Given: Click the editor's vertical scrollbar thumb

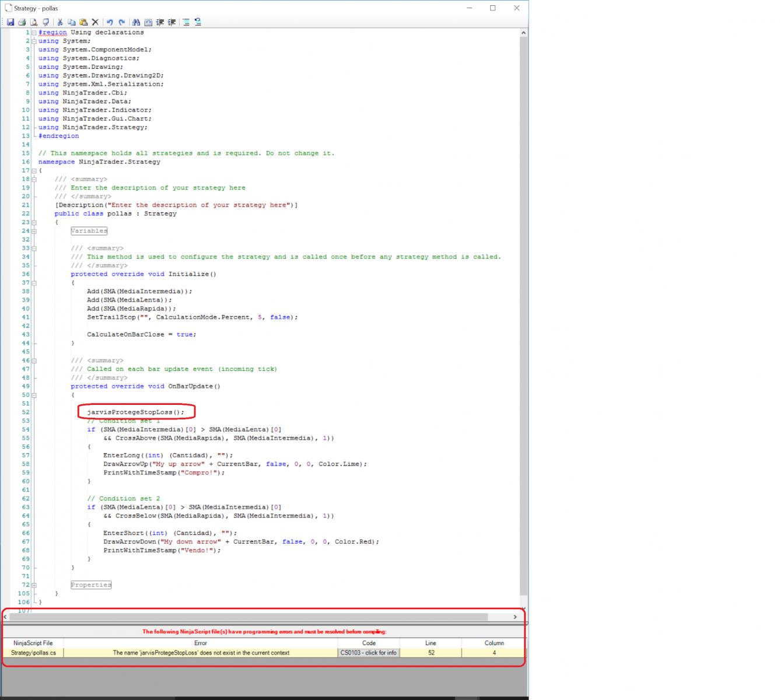Looking at the screenshot, I should click(524, 316).
